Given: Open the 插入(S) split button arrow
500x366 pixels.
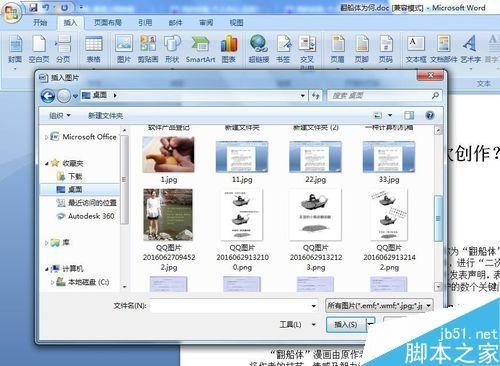Looking at the screenshot, I should click(x=371, y=324).
